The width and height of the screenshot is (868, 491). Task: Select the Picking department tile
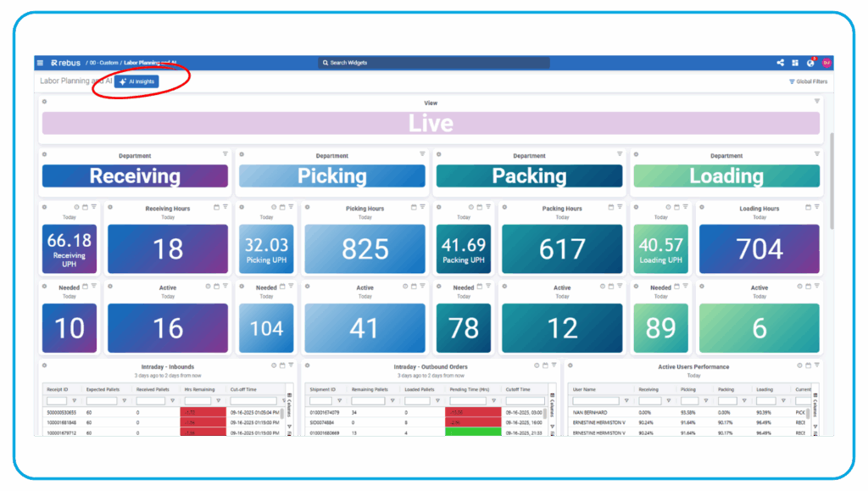tap(331, 176)
